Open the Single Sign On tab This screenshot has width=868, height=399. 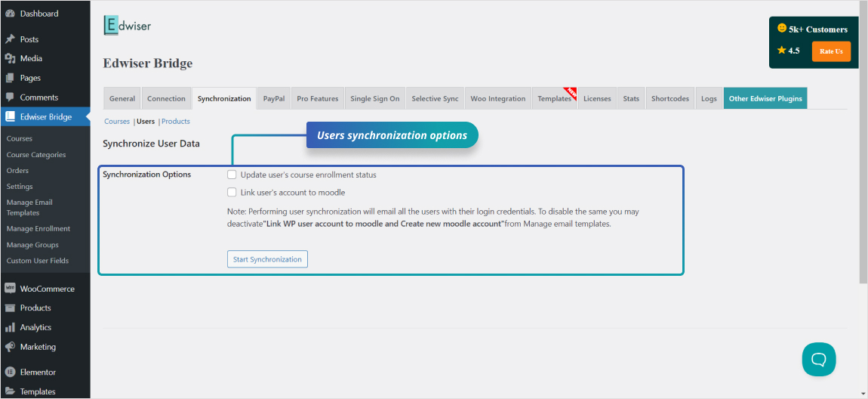tap(375, 99)
